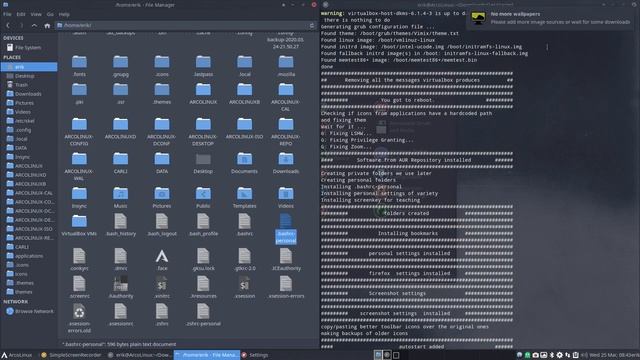Select the ARCOLINUX-REPO folder in file grid
This screenshot has width=640, height=360.
286,124
